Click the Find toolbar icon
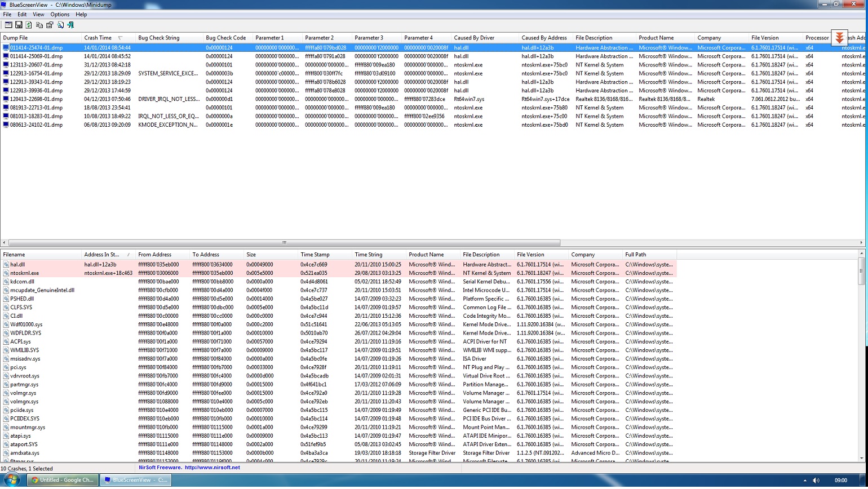The height and width of the screenshot is (489, 868). point(60,25)
